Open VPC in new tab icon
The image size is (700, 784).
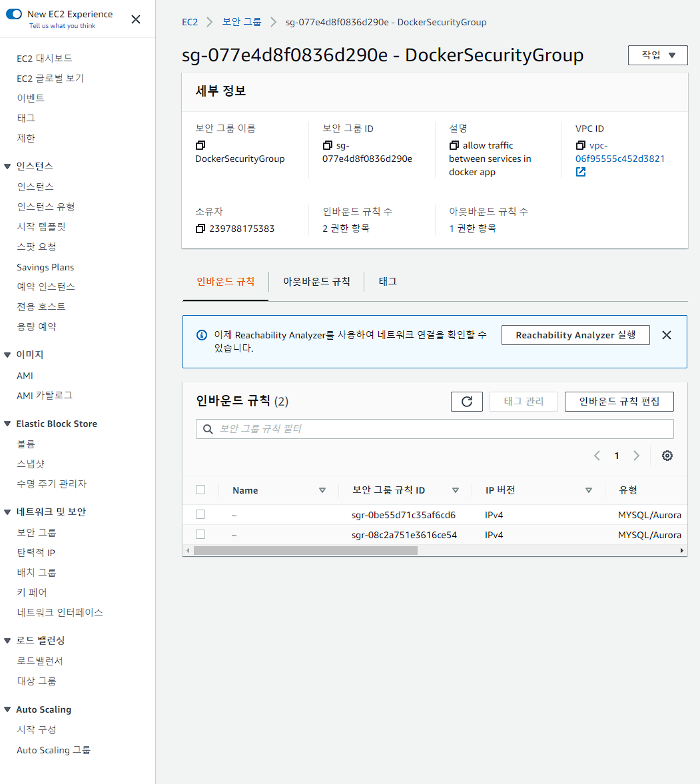coord(581,172)
